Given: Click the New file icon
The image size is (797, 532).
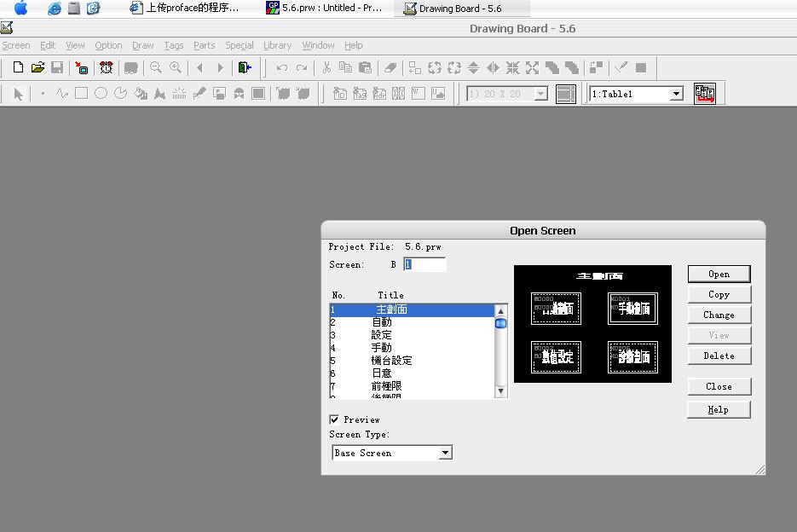Looking at the screenshot, I should [x=18, y=67].
